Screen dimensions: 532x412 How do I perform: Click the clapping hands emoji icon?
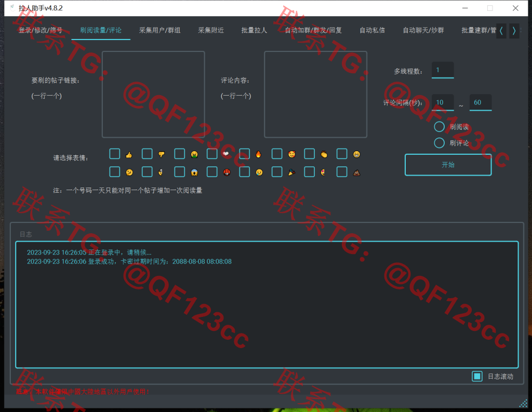(x=324, y=155)
